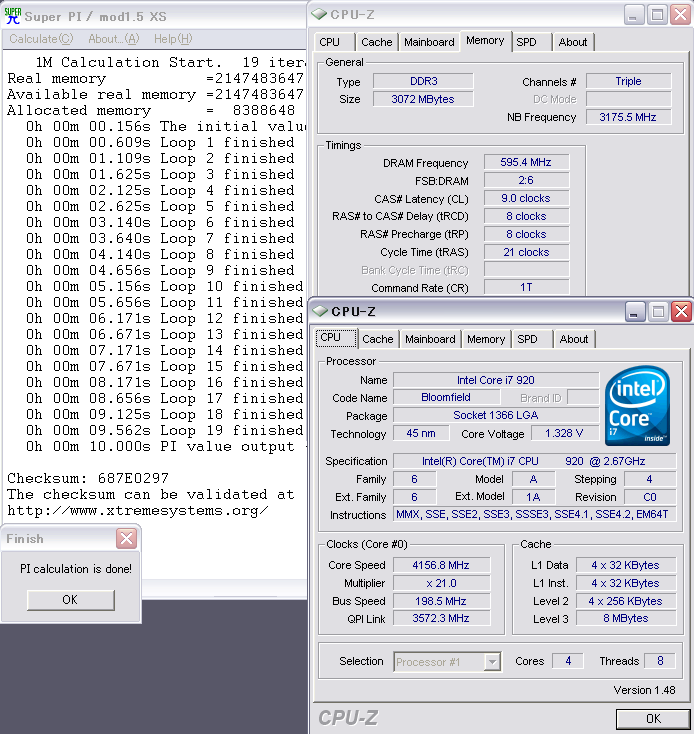Open About tab in the upper CPU-Z window
The height and width of the screenshot is (734, 694).
573,42
